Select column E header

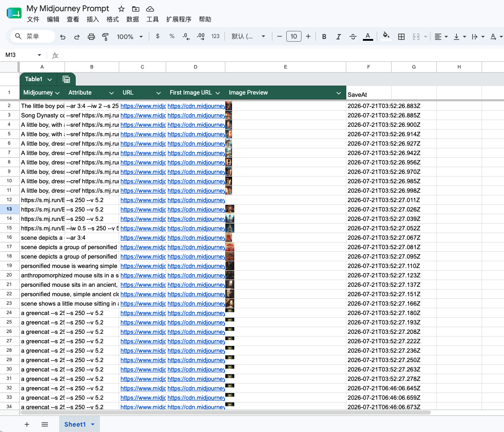285,67
